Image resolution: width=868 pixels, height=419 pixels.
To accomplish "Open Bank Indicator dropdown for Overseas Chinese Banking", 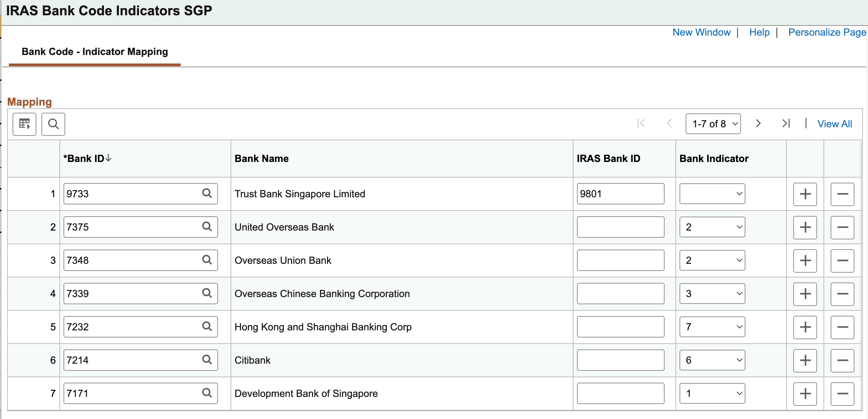I will [x=712, y=294].
